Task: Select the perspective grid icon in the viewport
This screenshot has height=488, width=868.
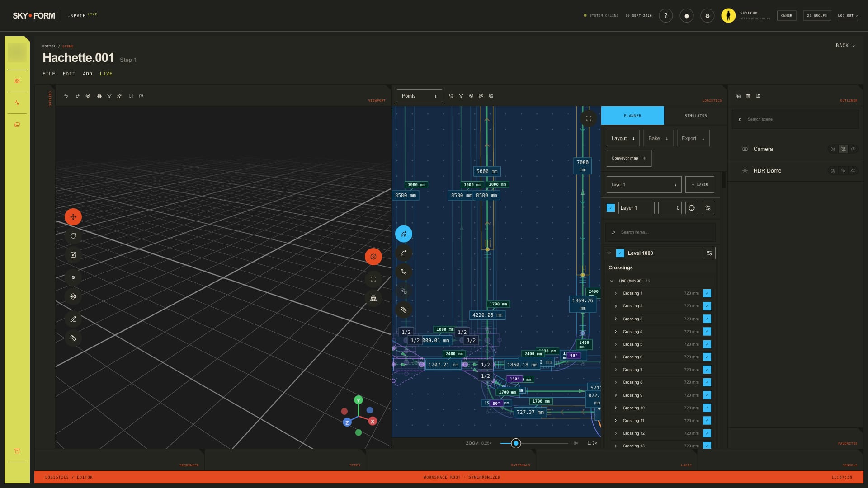Action: pos(373,298)
